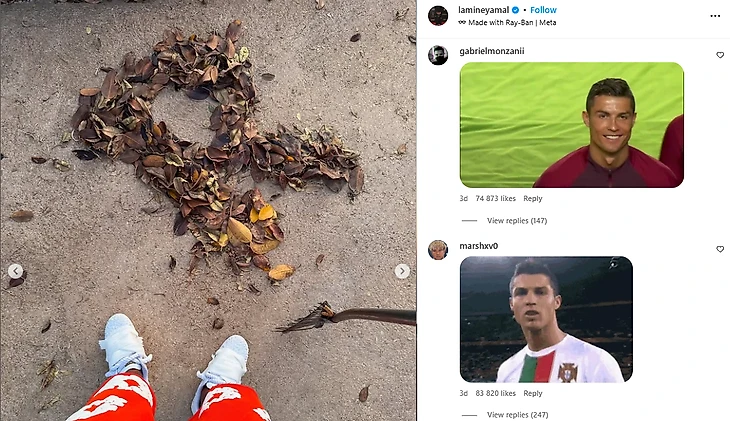Viewport: 730px width, 421px height.
Task: Open marshxv0's avatar
Action: (438, 250)
